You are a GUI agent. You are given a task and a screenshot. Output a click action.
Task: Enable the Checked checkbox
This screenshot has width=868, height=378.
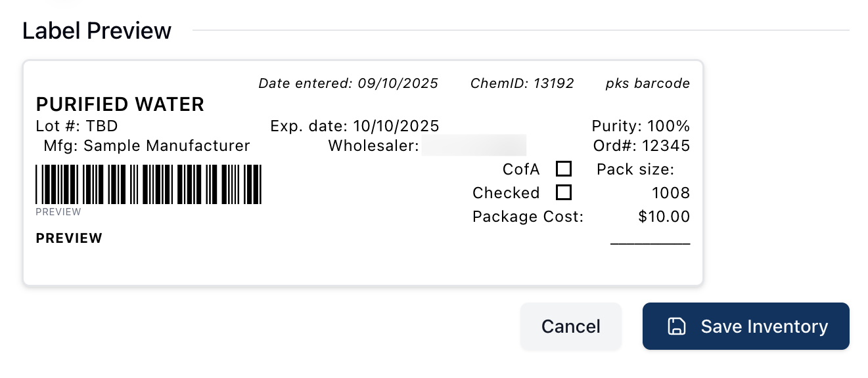[563, 193]
